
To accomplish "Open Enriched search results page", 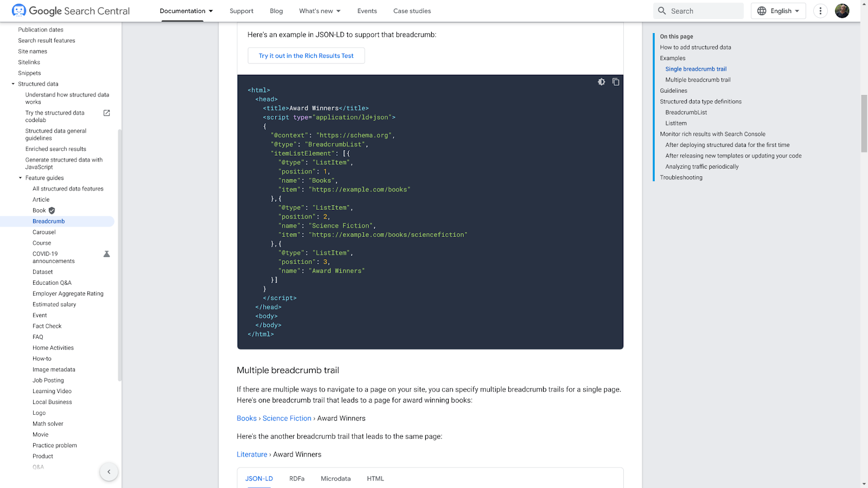I will pos(56,149).
